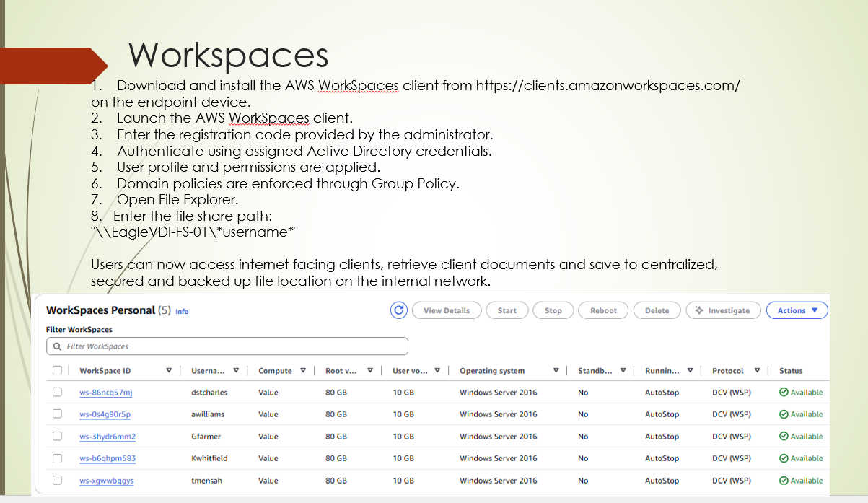868x503 pixels.
Task: Click the Investigate button
Action: (723, 310)
